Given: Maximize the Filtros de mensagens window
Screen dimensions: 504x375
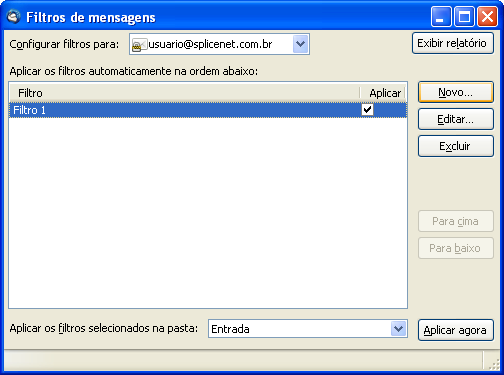Looking at the screenshot, I should point(464,16).
